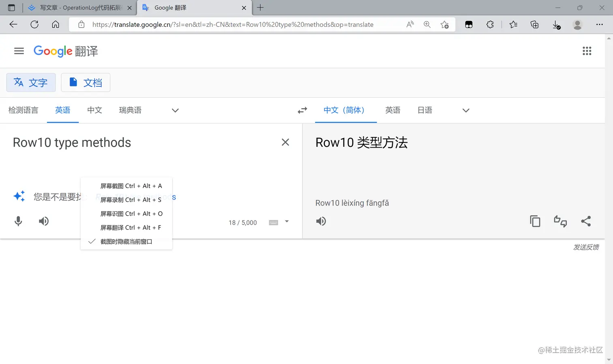Choose 日语 as target language
Screen dimensions: 613x364
[424, 110]
